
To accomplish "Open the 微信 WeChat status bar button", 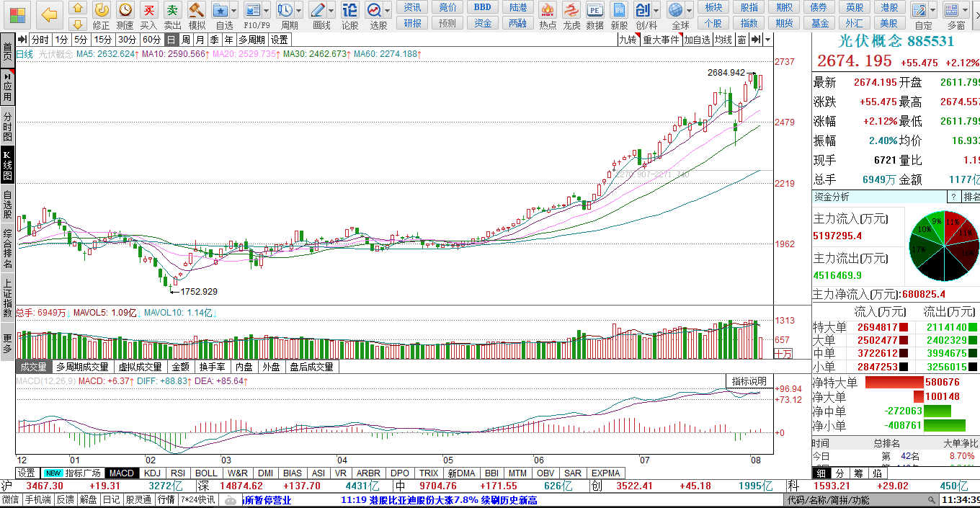I will pos(11,500).
